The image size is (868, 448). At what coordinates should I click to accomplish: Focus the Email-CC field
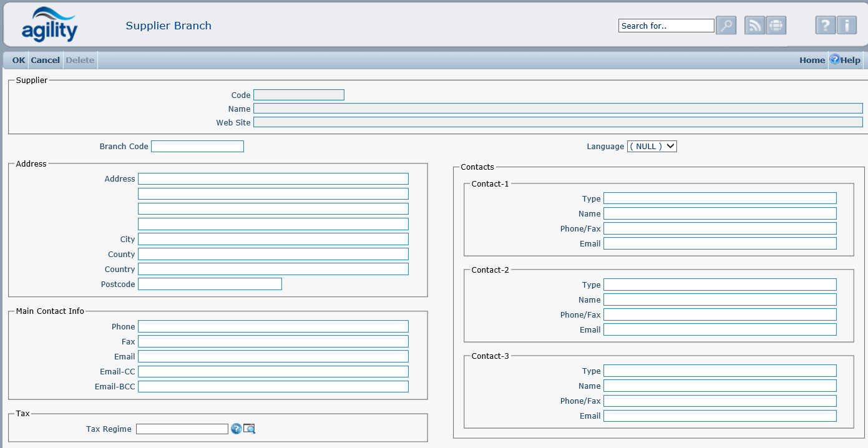coord(273,371)
